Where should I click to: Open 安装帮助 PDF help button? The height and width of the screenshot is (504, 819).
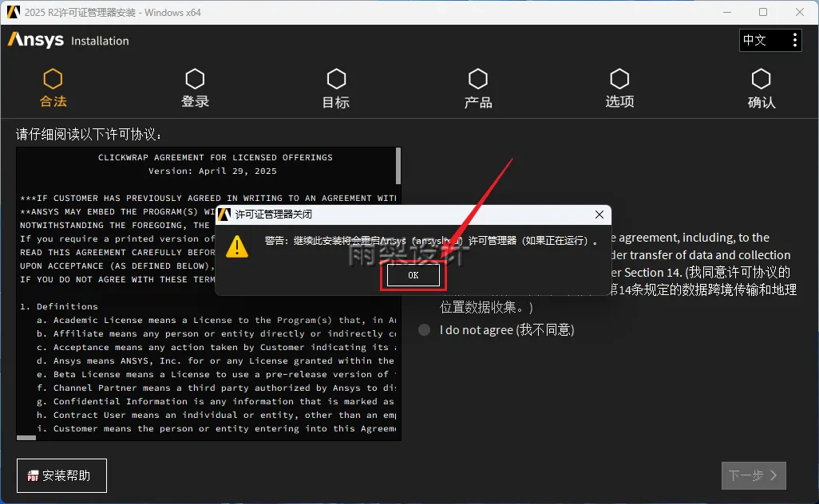61,475
